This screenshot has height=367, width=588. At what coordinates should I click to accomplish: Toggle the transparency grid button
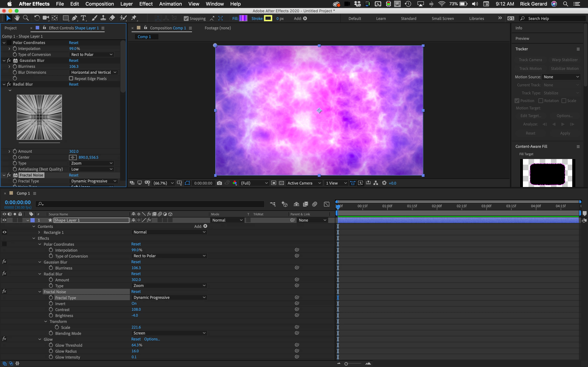click(281, 183)
